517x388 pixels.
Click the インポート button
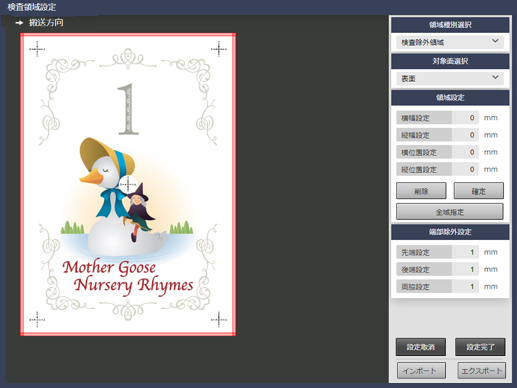tap(421, 370)
